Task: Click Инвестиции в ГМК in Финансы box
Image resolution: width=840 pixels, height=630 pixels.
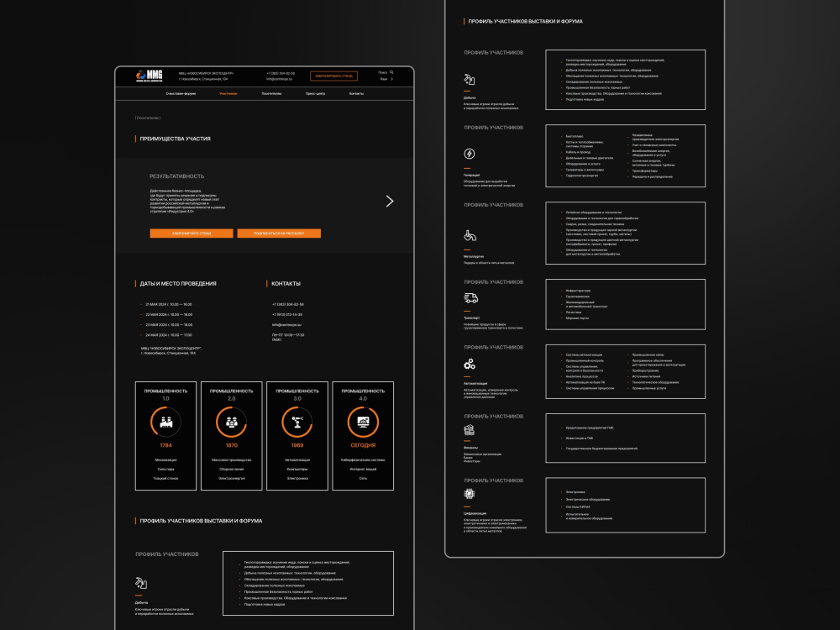Action: click(x=580, y=438)
